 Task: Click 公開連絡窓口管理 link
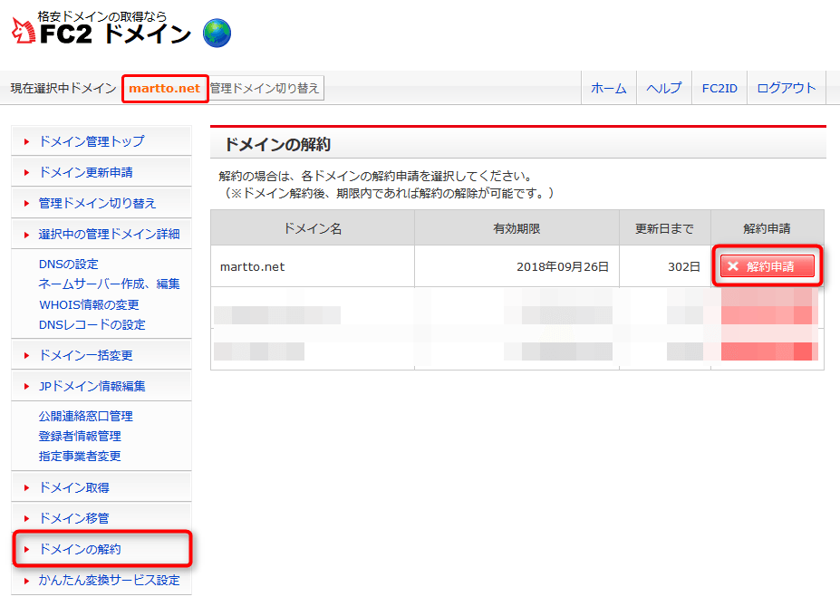85,417
